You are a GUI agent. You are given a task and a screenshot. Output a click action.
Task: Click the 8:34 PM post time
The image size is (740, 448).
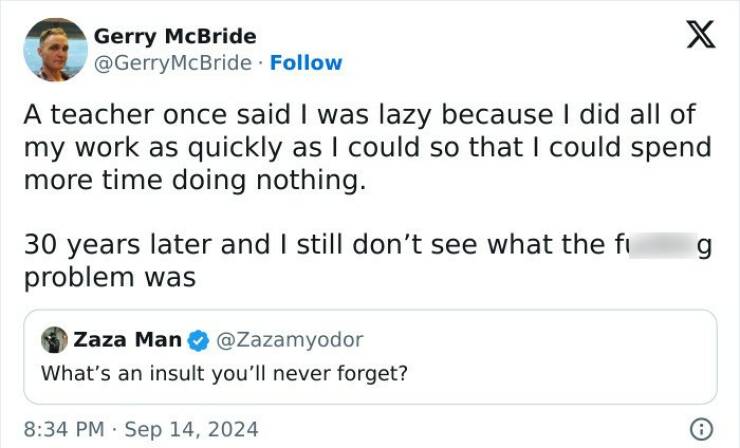click(62, 430)
